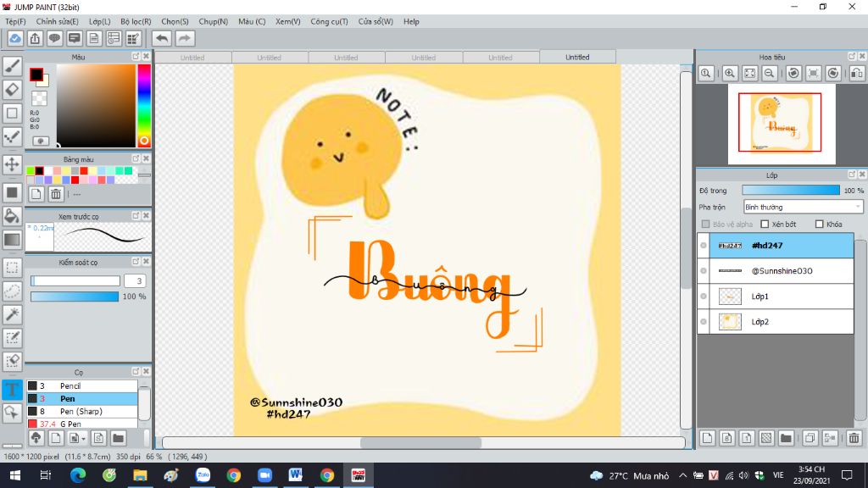Activate the rectangular Select tool

pos(12,268)
